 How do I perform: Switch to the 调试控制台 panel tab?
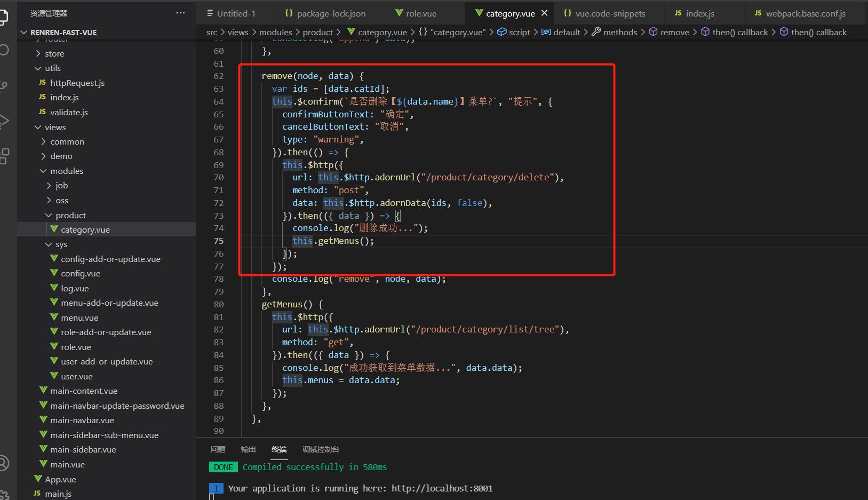(x=321, y=449)
